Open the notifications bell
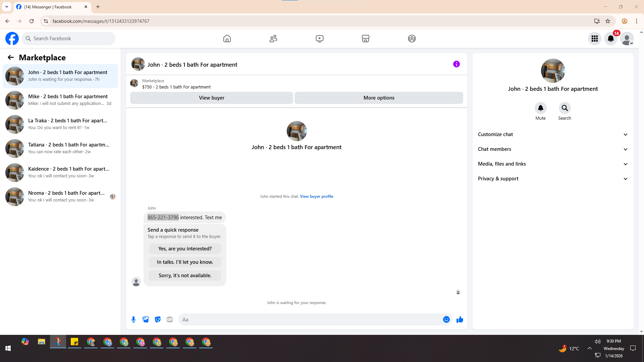Viewport: 644px width, 362px height. (x=610, y=39)
